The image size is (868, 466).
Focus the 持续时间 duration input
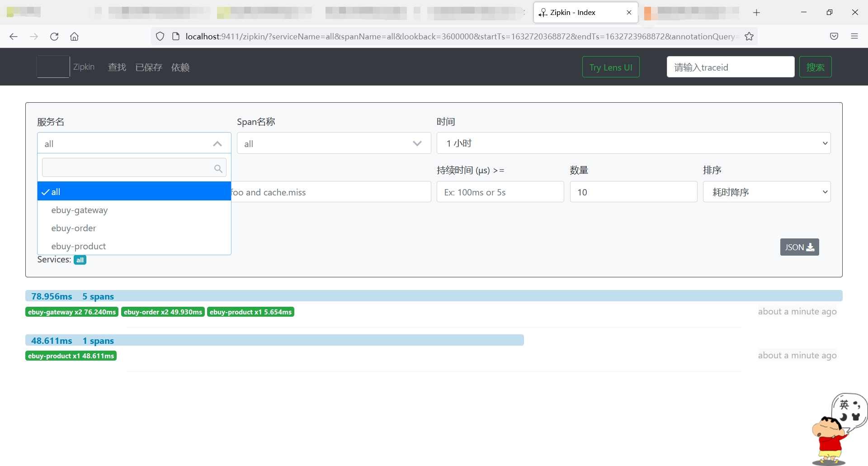coord(500,192)
